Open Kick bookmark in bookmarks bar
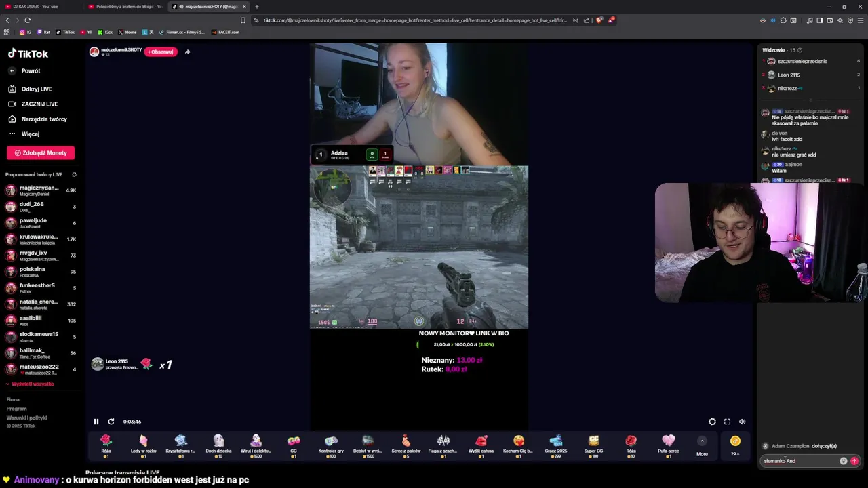The image size is (868, 488). point(105,32)
